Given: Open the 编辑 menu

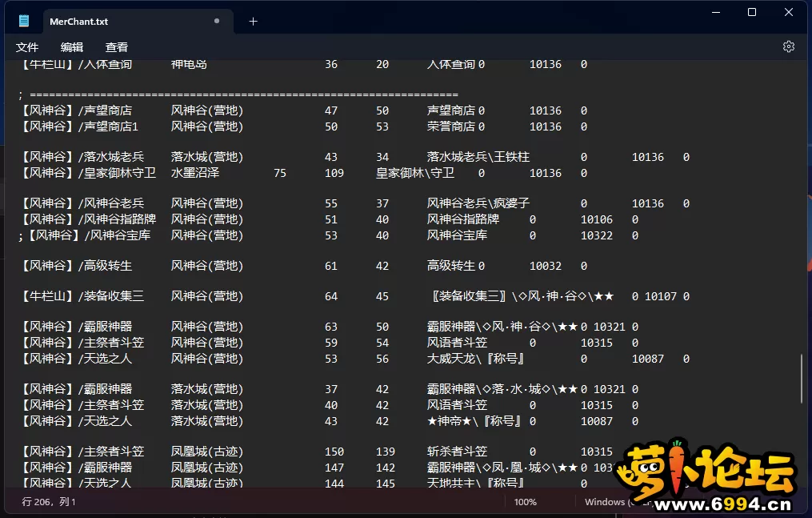Looking at the screenshot, I should tap(71, 47).
